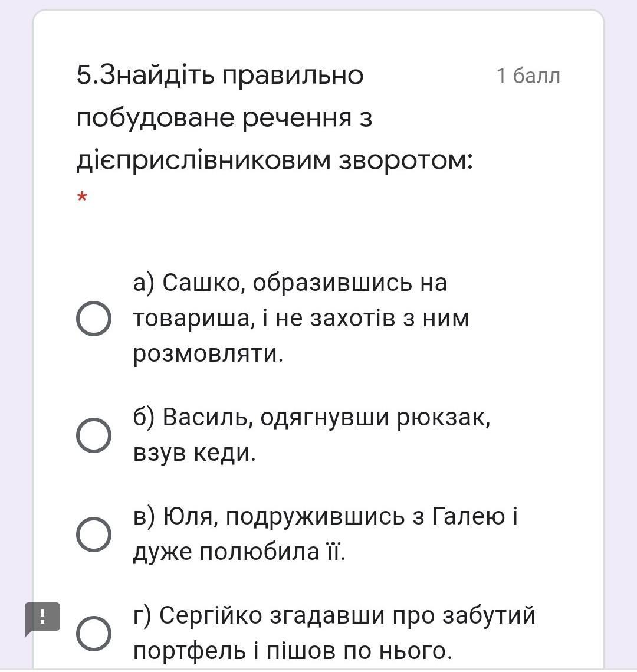Click the line 'товариша, і не захотів з ним'
Viewport: 637px width, 672px height.
(x=301, y=319)
